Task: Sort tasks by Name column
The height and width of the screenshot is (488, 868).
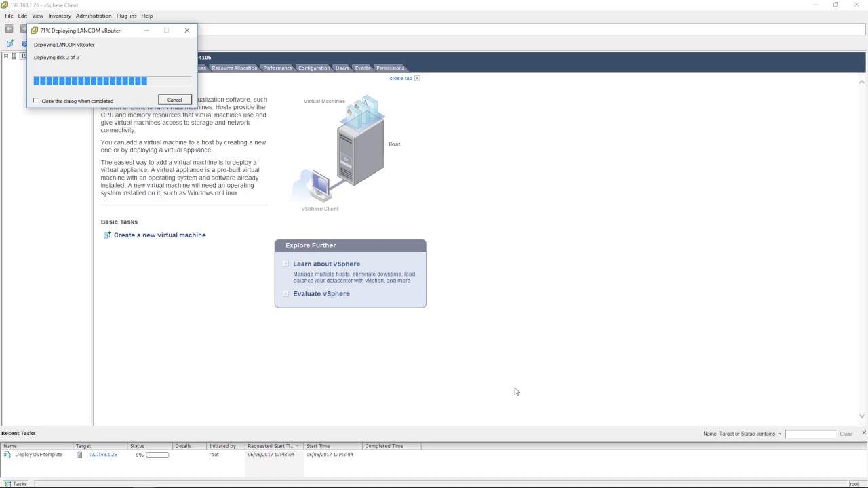Action: [x=37, y=446]
